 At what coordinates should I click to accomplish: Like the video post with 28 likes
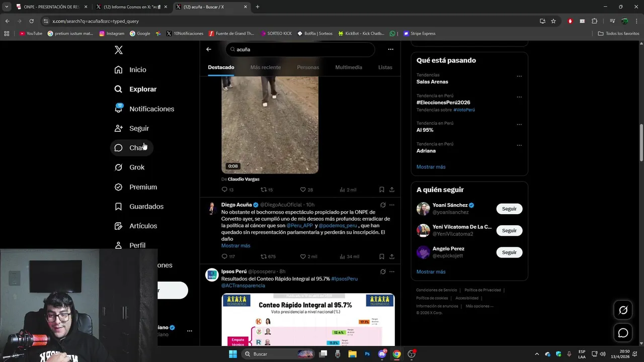click(306, 190)
